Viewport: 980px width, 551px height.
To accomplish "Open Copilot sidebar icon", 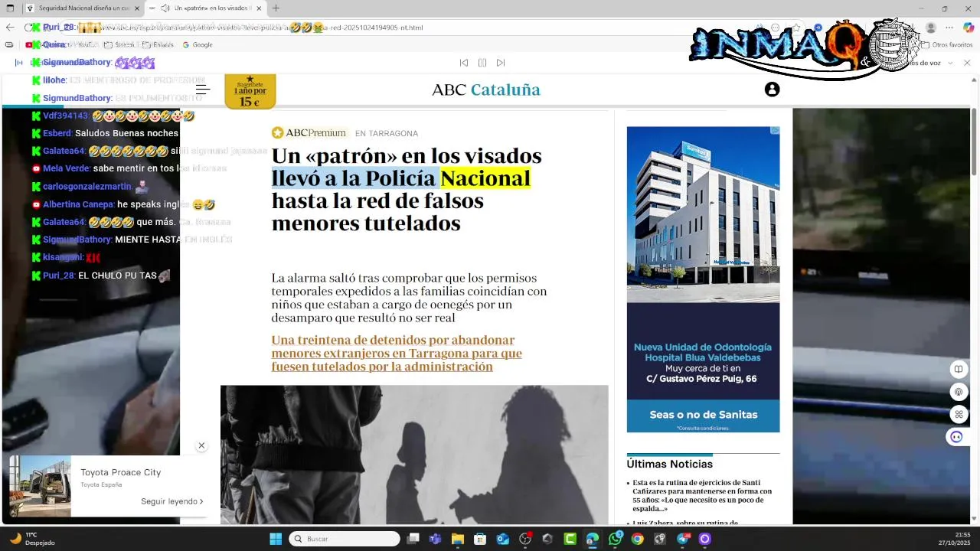I will tap(969, 28).
